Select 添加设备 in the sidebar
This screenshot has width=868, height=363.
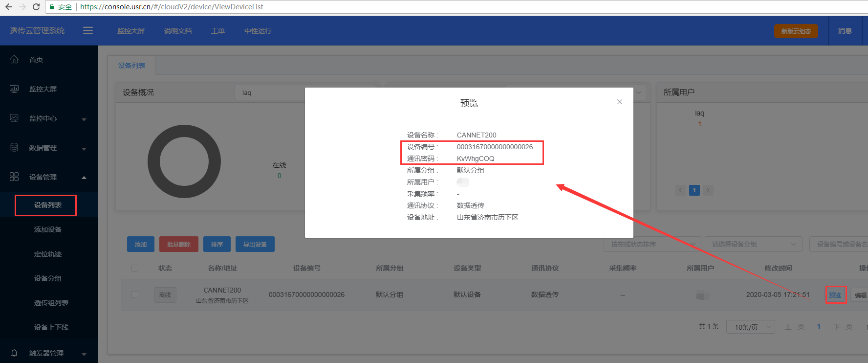pos(48,229)
